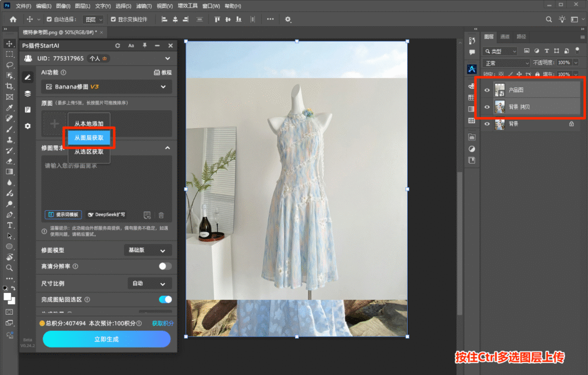
Task: Switch to the 路径 tab
Action: coord(521,36)
